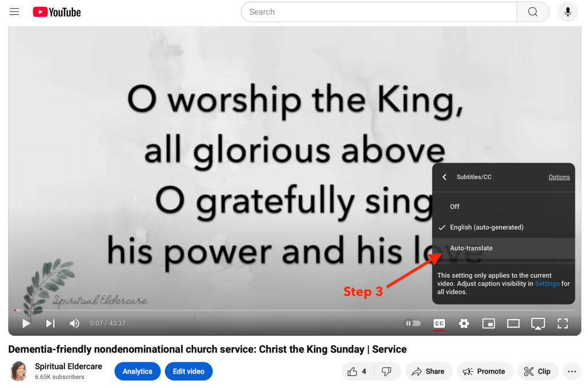Mute the video volume

coord(74,323)
